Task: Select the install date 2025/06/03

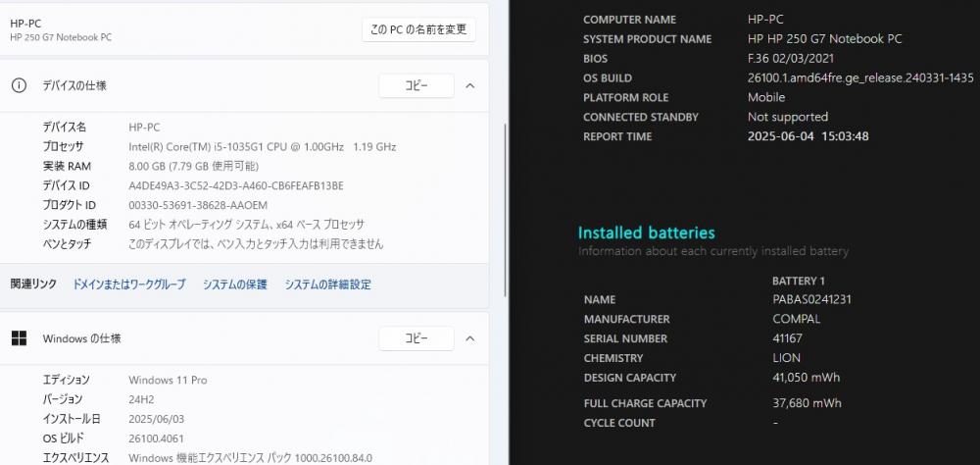Action: pos(156,419)
